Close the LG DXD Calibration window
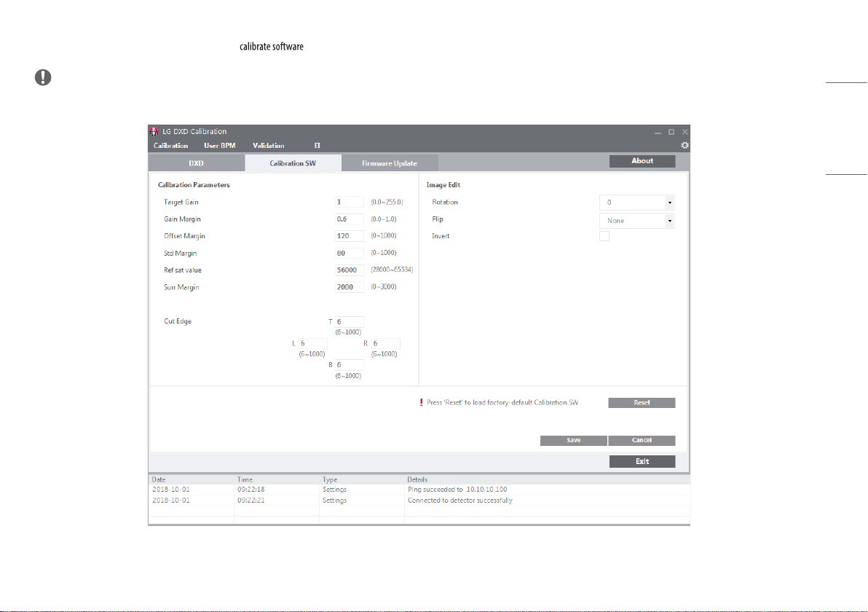The image size is (868, 612). click(x=684, y=132)
